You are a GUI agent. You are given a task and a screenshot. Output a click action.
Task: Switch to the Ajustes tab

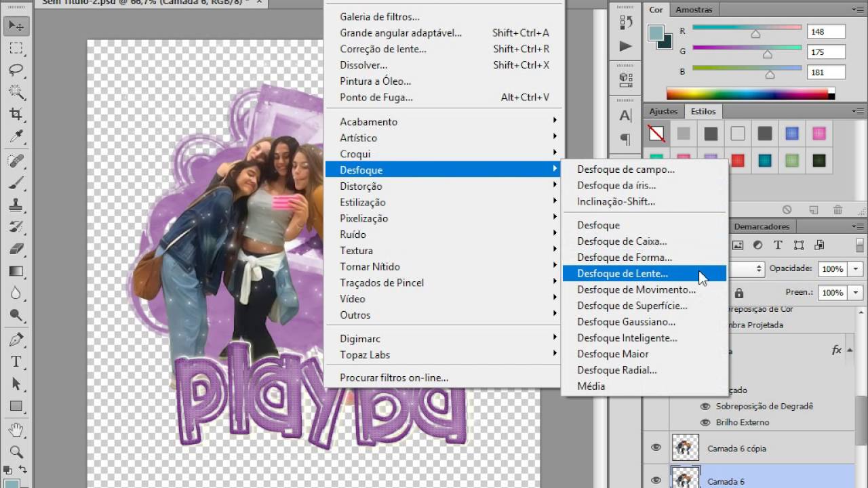tap(663, 111)
